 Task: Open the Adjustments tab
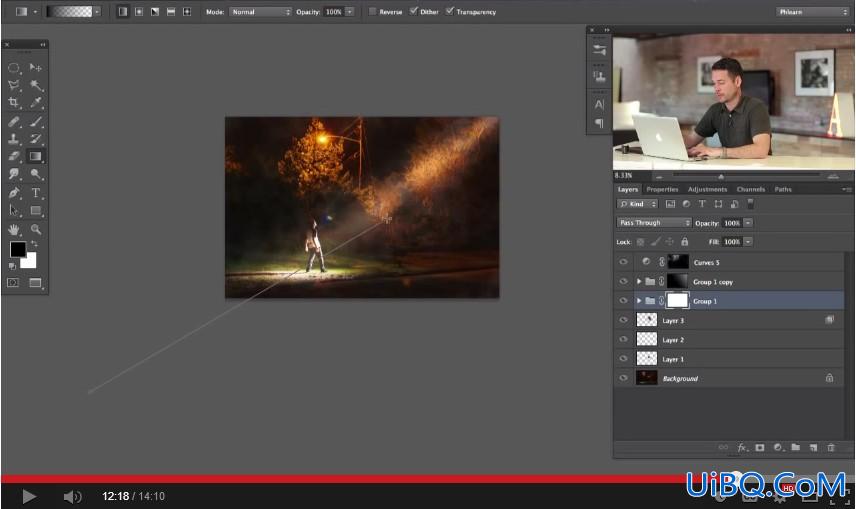tap(708, 190)
